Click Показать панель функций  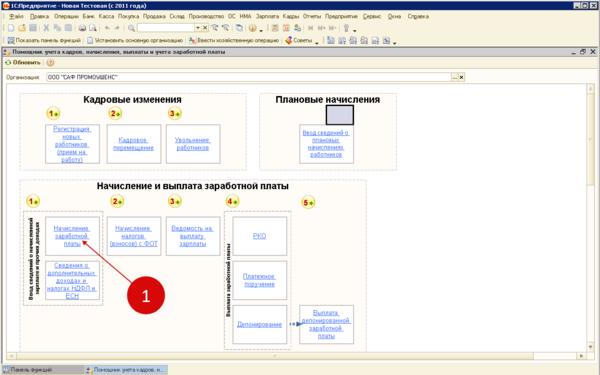pos(44,40)
